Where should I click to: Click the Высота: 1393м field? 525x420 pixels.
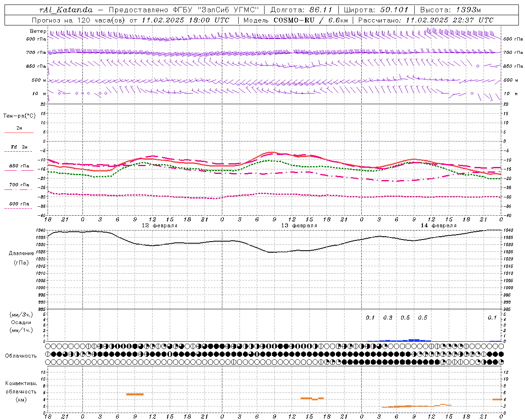(450, 10)
